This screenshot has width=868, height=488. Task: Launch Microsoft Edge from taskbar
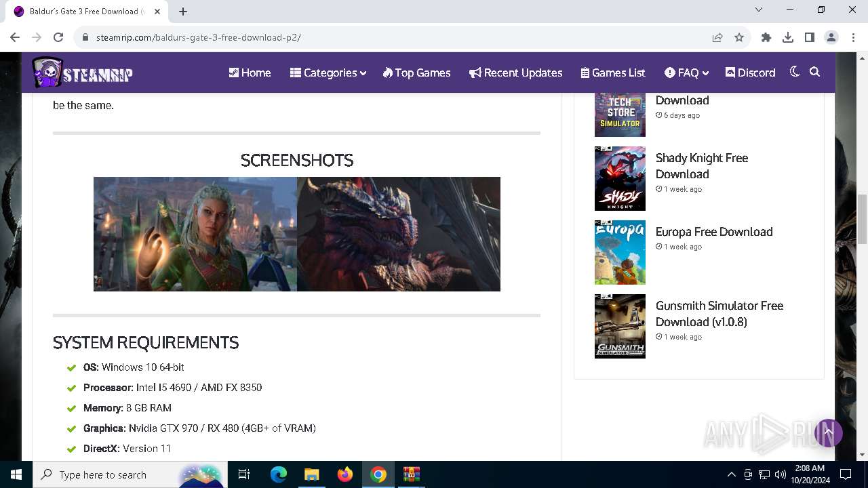279,474
